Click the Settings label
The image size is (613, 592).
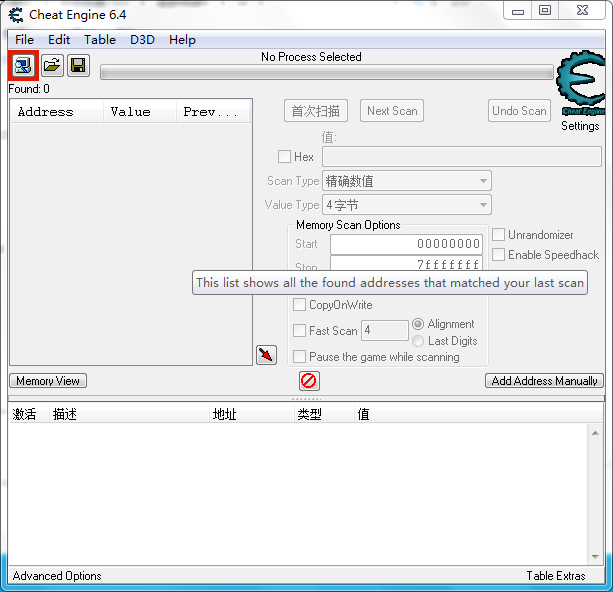click(x=580, y=126)
